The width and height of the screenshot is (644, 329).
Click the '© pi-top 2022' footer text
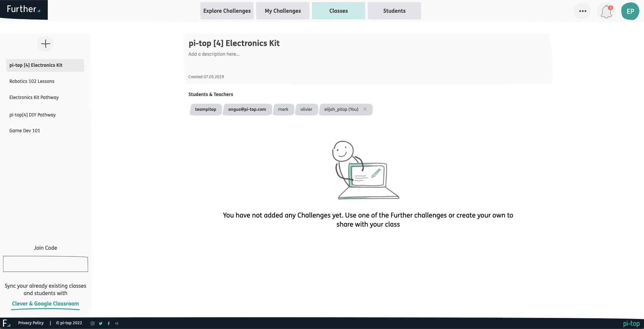point(69,323)
